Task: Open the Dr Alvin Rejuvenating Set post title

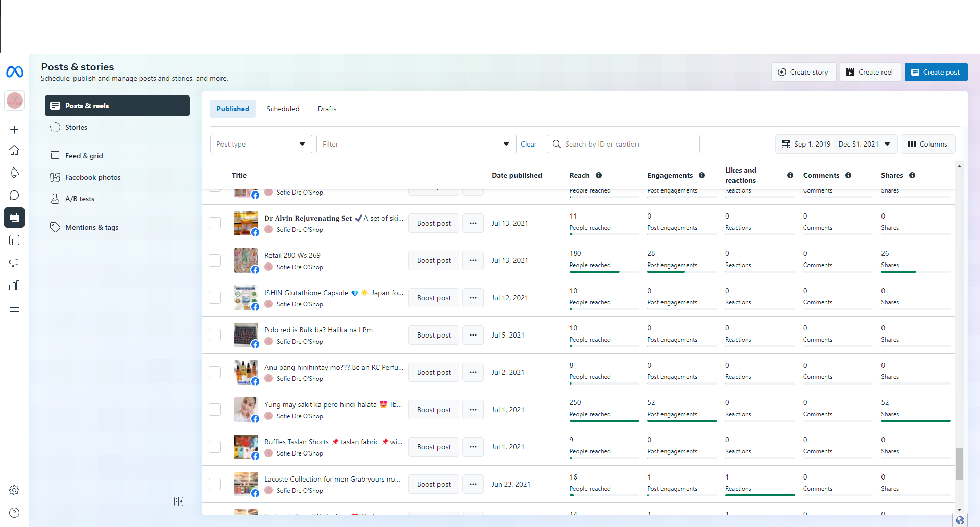Action: coord(334,218)
